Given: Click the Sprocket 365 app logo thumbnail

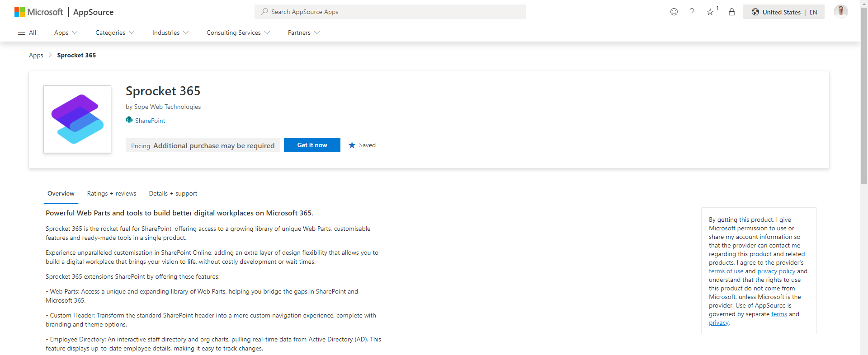Looking at the screenshot, I should [77, 119].
